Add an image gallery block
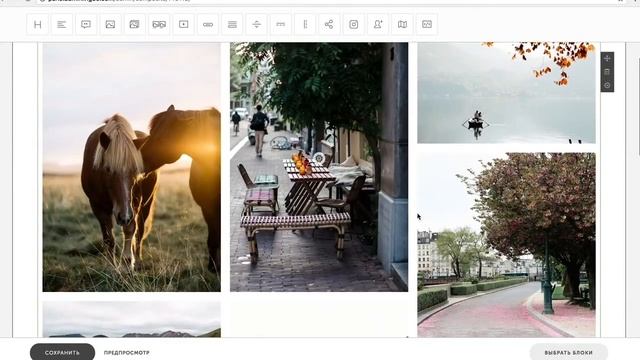The height and width of the screenshot is (360, 640). (x=135, y=24)
